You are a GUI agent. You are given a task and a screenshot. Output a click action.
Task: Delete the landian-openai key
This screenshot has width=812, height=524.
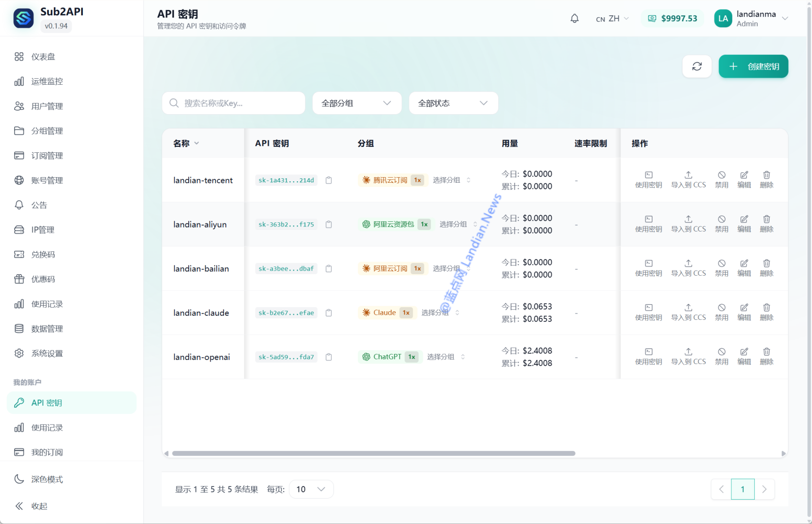tap(766, 356)
